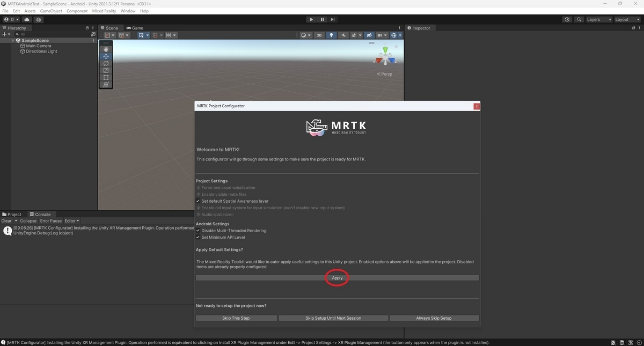644x346 pixels.
Task: Clear the console log
Action: click(x=6, y=221)
